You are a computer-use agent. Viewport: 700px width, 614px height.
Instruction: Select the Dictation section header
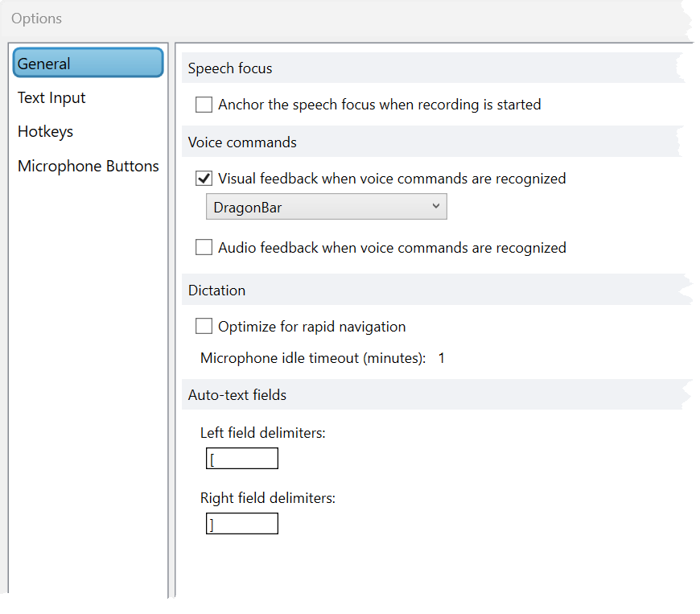pyautogui.click(x=216, y=291)
